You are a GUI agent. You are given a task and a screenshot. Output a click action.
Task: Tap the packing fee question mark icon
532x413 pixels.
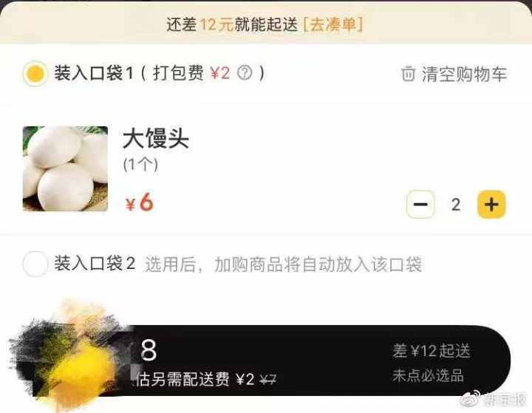point(245,72)
